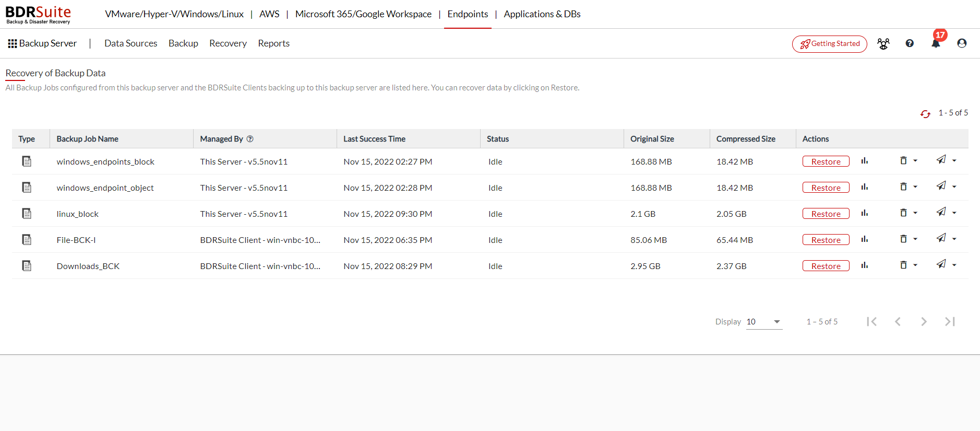The image size is (980, 431).
Task: Switch to the AWS tab
Action: click(x=269, y=14)
